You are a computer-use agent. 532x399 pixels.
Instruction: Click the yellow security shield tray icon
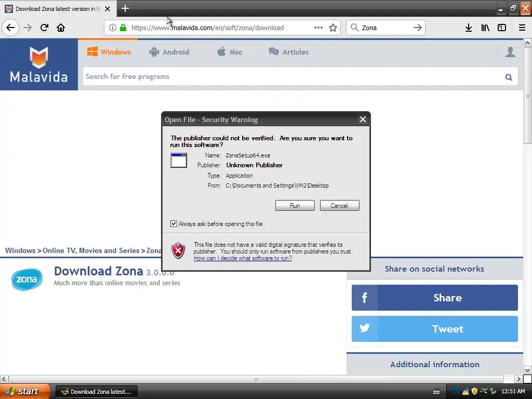[x=474, y=391]
